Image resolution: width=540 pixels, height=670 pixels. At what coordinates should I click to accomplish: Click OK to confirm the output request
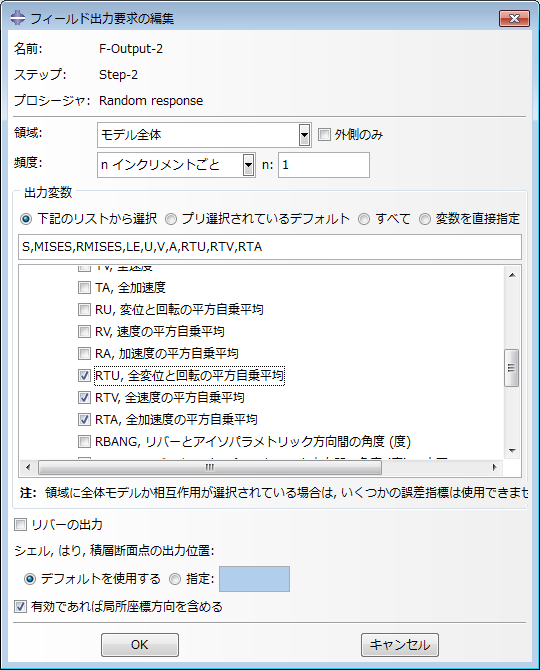(x=140, y=644)
